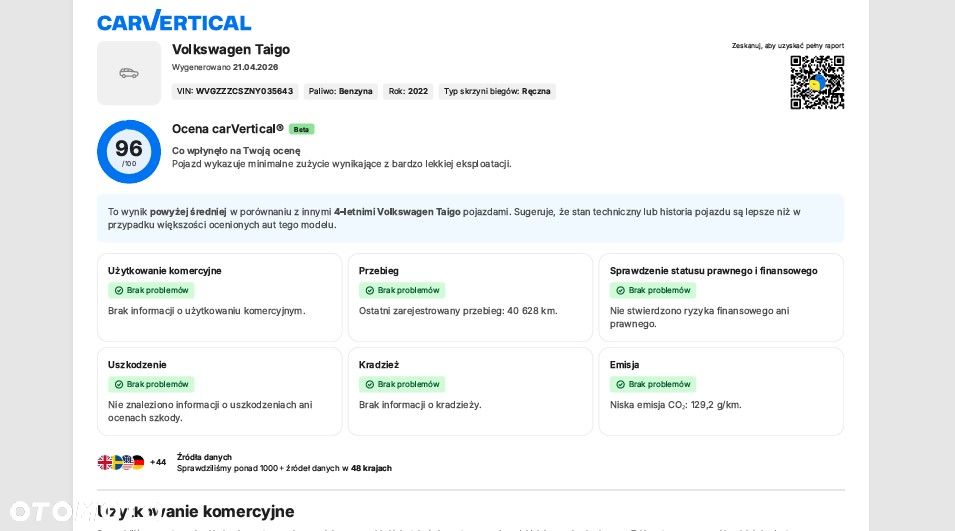Click the +44 countries count
955x531 pixels.
click(x=158, y=462)
